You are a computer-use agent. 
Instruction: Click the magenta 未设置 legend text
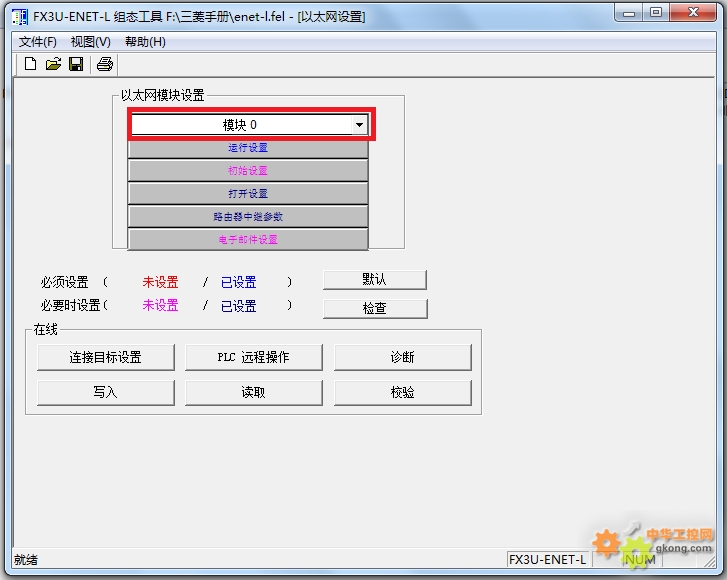(x=160, y=305)
